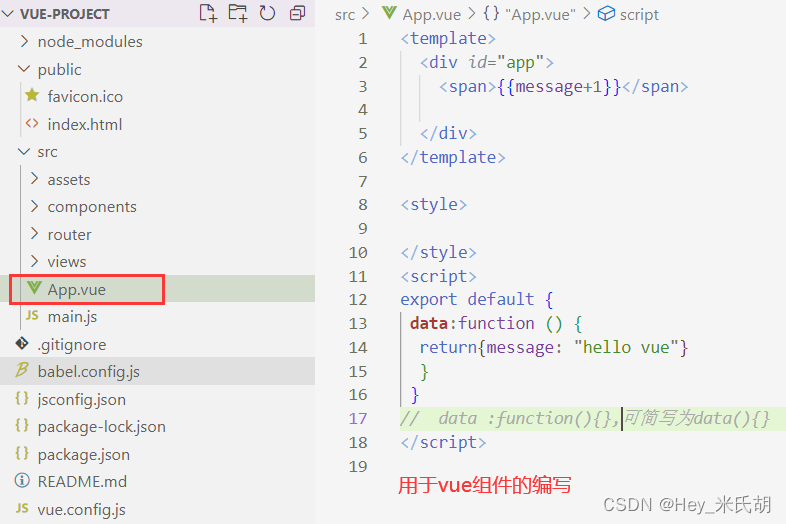786x524 pixels.
Task: Click the "App.vue" braces breadcrumb segment
Action: tap(529, 14)
